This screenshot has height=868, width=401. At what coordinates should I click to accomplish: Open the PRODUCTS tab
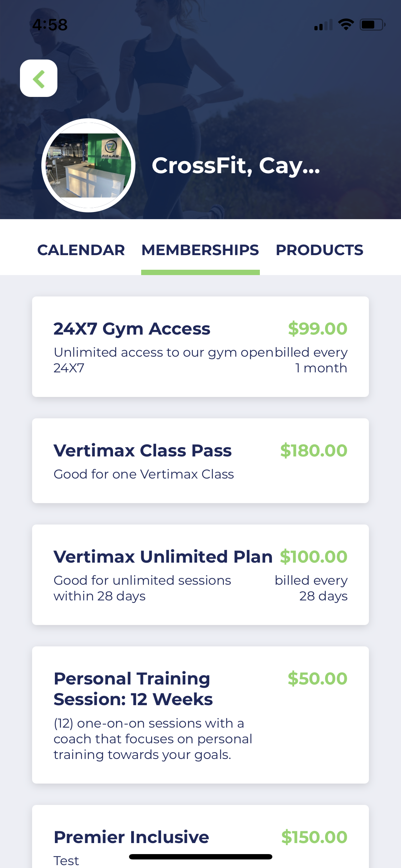coord(319,250)
